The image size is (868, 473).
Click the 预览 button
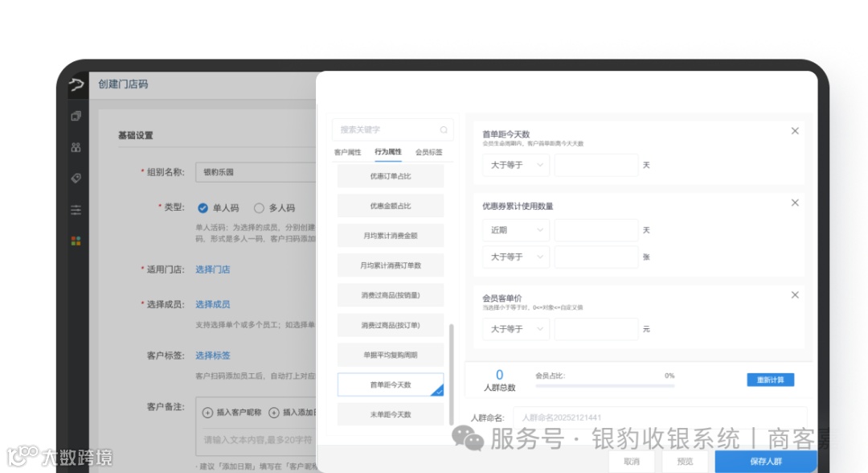(685, 462)
